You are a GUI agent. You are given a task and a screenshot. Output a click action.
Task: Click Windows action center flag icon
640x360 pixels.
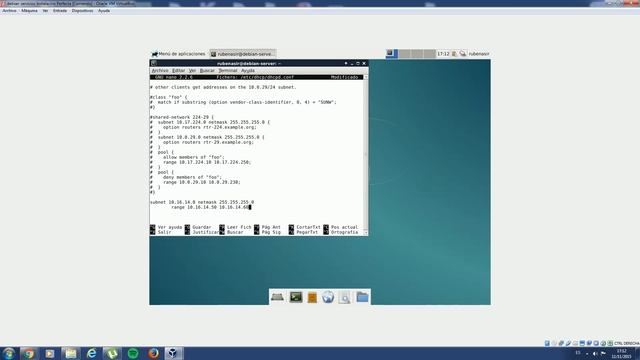603,353
